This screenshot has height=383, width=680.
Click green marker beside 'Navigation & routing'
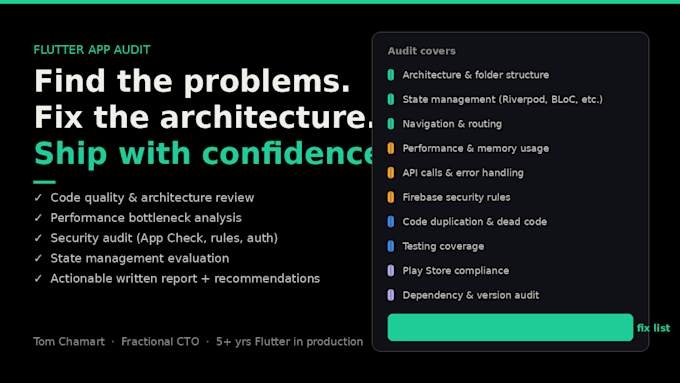(x=391, y=124)
